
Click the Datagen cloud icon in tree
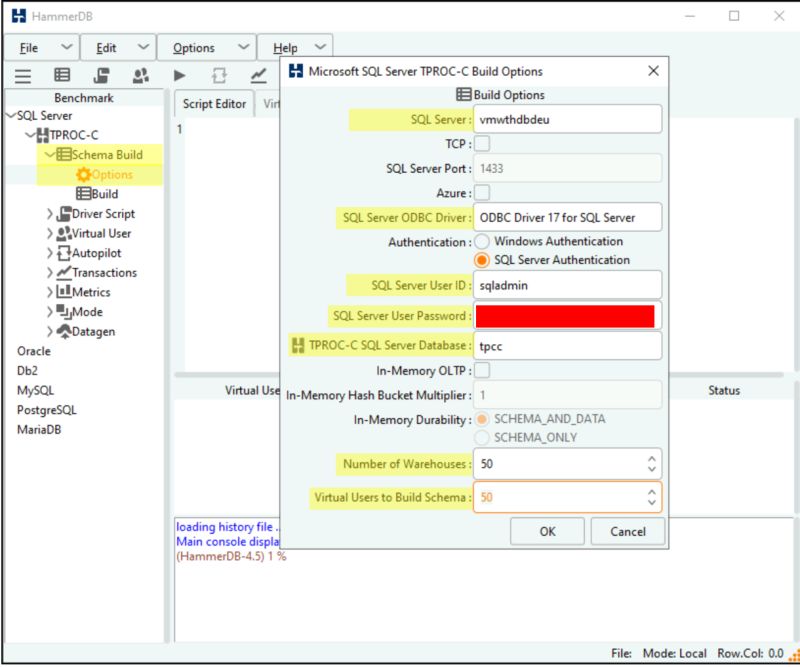[x=64, y=331]
